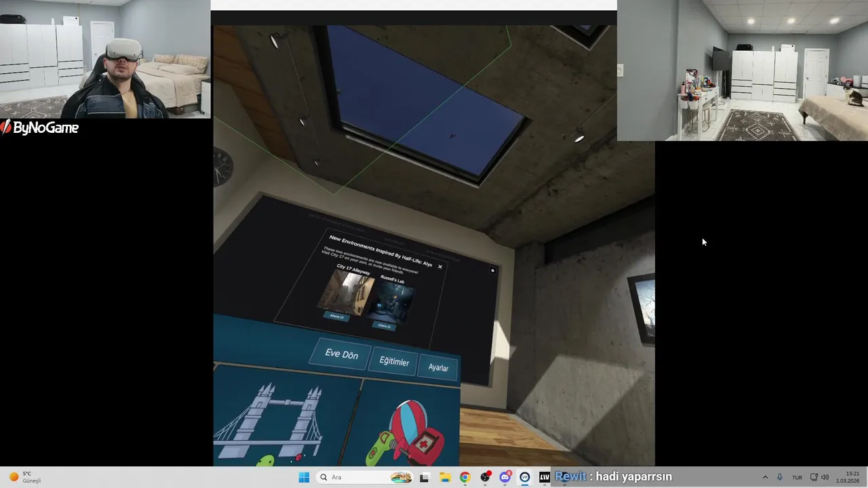
Task: Click the button under City 17 Alleyway
Action: (337, 317)
